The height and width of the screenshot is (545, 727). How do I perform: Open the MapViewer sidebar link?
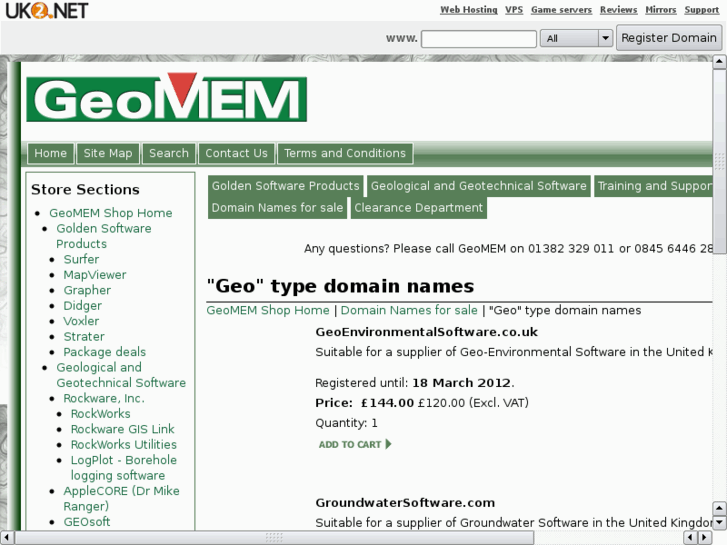(x=95, y=275)
